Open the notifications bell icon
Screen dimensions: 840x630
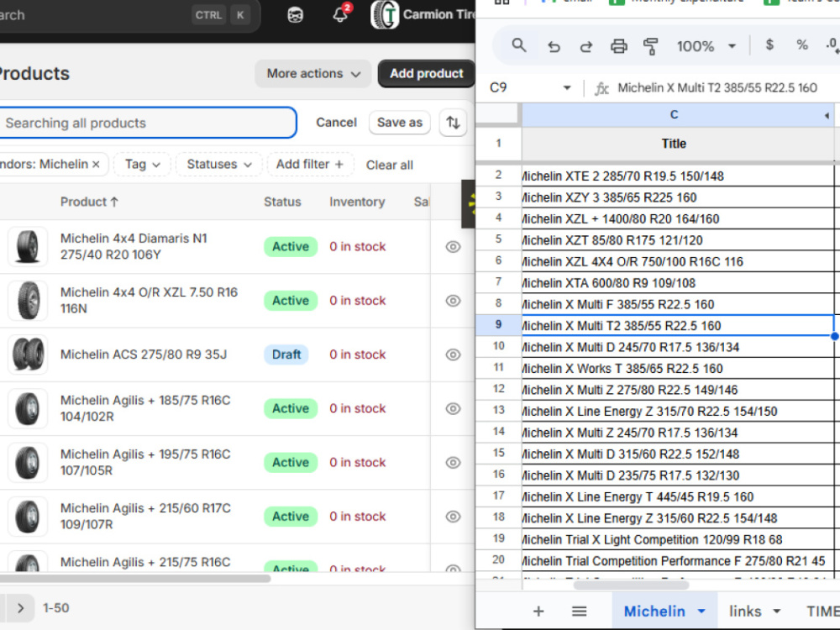[x=340, y=14]
